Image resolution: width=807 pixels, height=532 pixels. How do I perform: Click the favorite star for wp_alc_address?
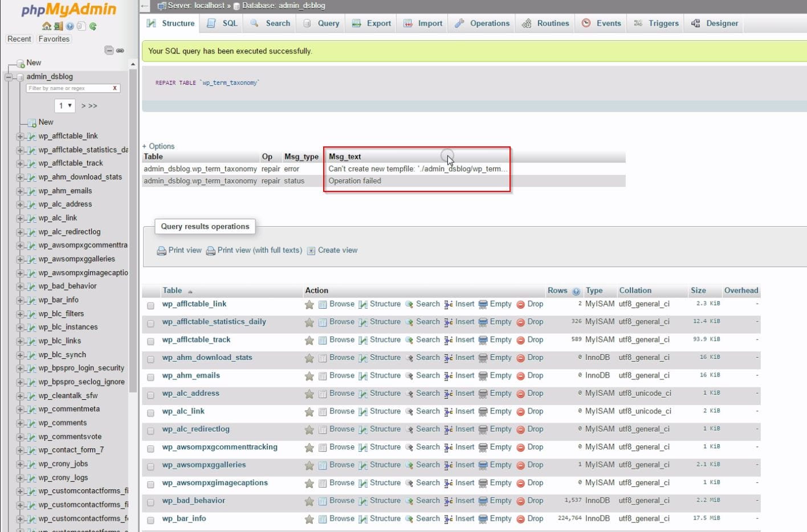coord(309,394)
